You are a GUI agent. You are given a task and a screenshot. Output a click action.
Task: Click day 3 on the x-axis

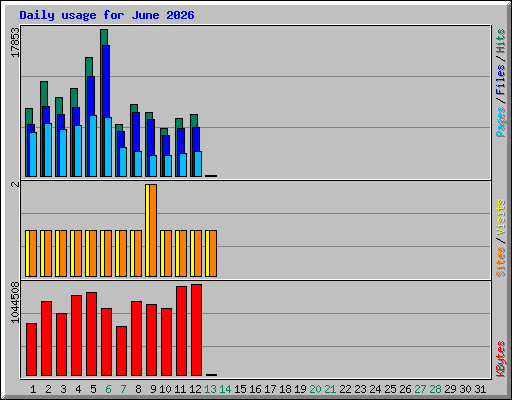click(63, 389)
